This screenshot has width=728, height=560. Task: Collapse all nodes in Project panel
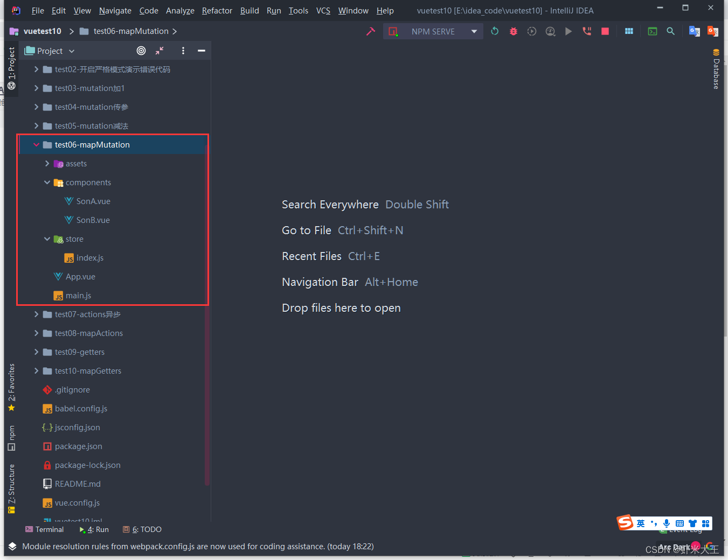click(x=160, y=51)
